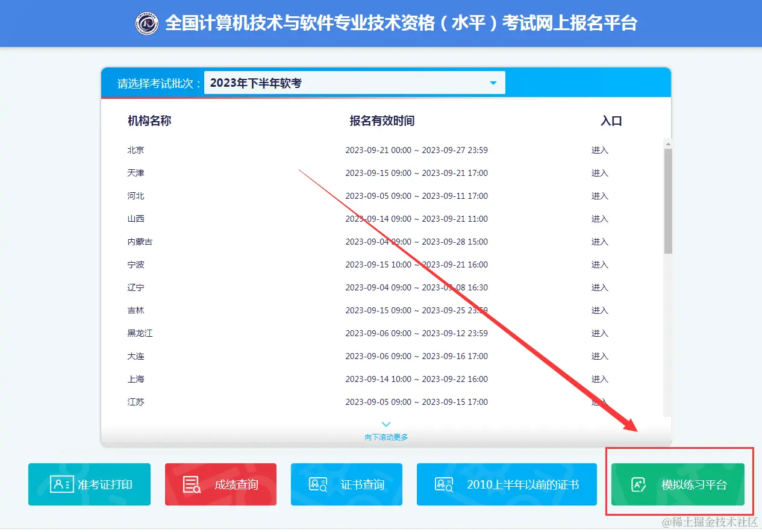Click the down chevron above 向下滚动更多
This screenshot has width=762, height=532.
tap(386, 424)
